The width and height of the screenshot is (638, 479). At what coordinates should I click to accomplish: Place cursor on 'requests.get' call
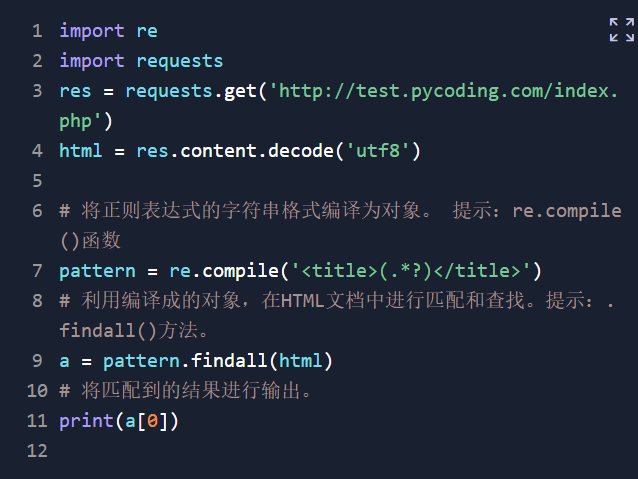click(191, 91)
